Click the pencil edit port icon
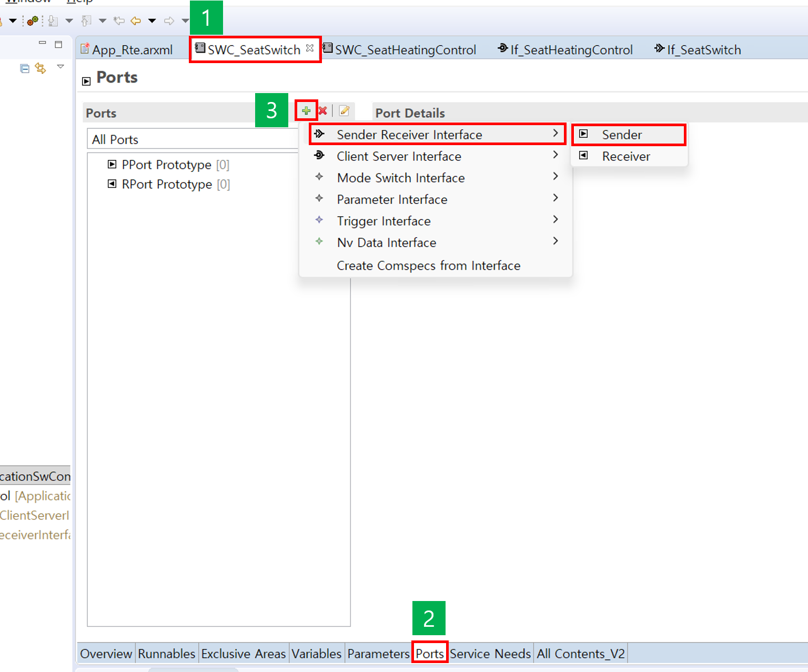Viewport: 808px width, 672px height. tap(345, 111)
